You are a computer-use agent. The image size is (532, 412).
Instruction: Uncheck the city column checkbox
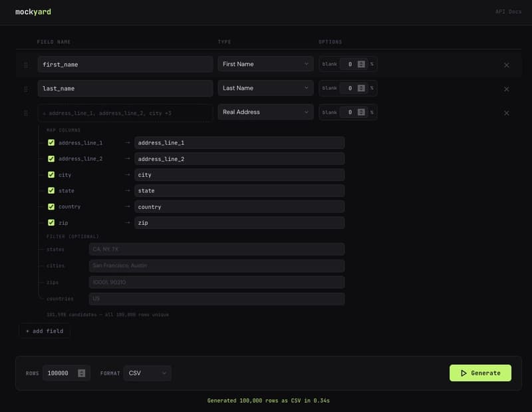click(51, 174)
